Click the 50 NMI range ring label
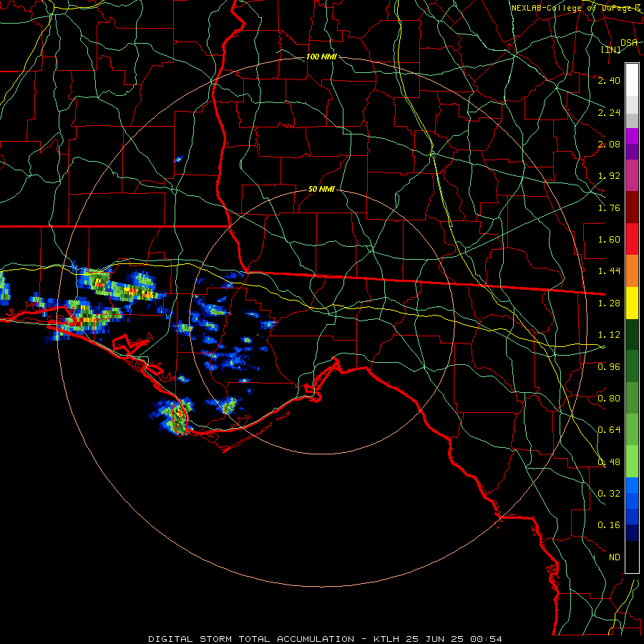The height and width of the screenshot is (644, 644). [321, 190]
